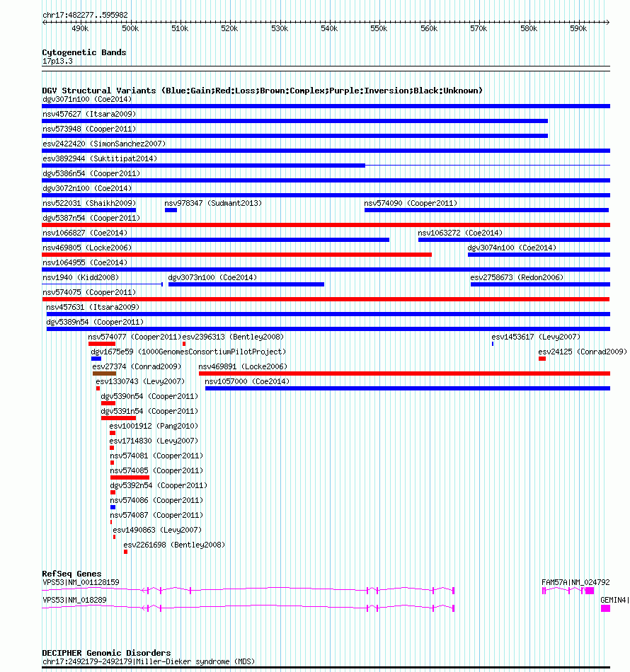630x672 pixels.
Task: Open nsv457631 (Itsara2009) label
Action: [x=93, y=307]
